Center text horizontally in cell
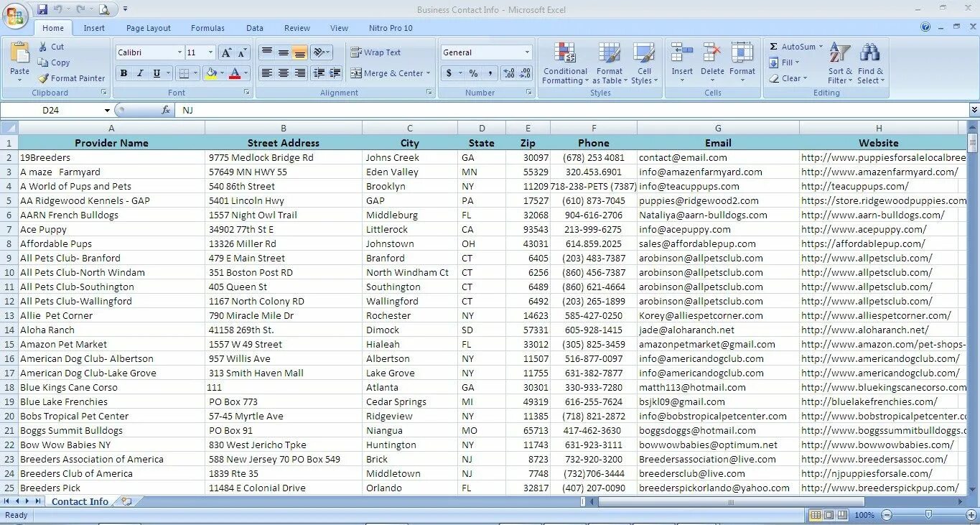 pos(284,73)
